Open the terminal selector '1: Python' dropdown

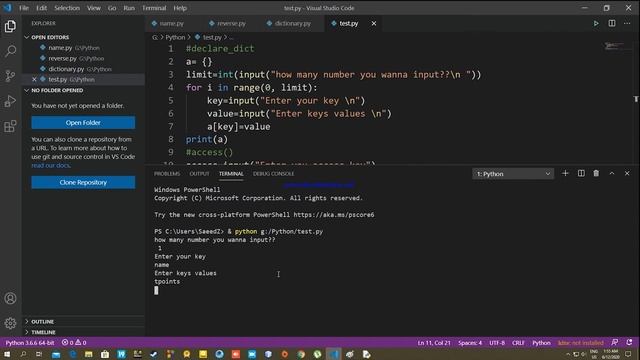[x=513, y=174]
